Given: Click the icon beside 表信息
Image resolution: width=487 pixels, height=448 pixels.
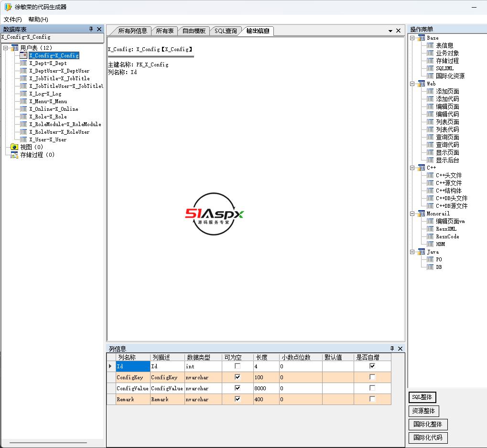Looking at the screenshot, I should point(430,45).
